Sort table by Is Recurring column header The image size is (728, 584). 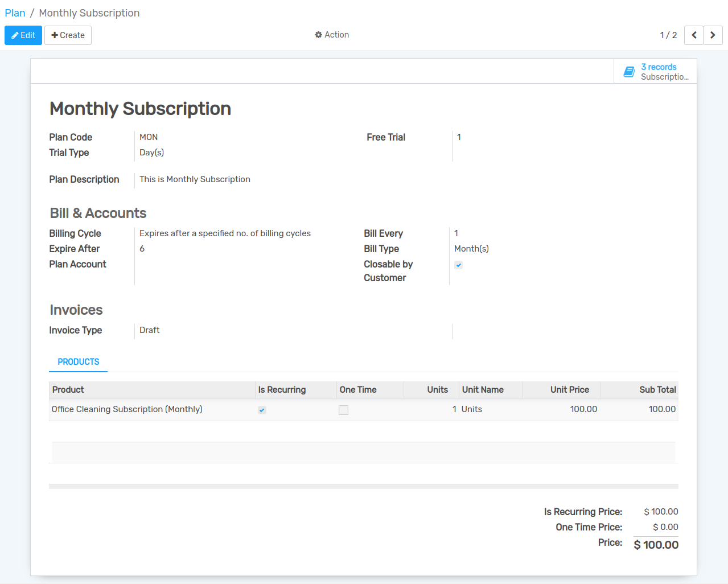[x=282, y=390]
